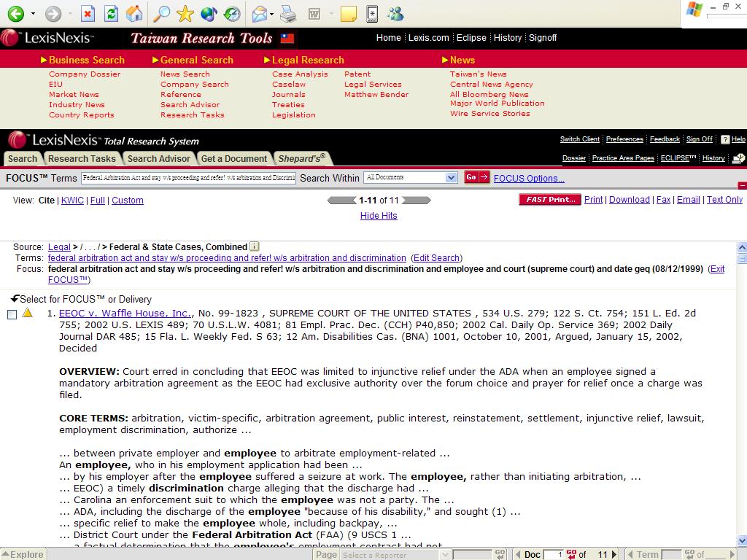Click the source info icon after Combined

255,246
